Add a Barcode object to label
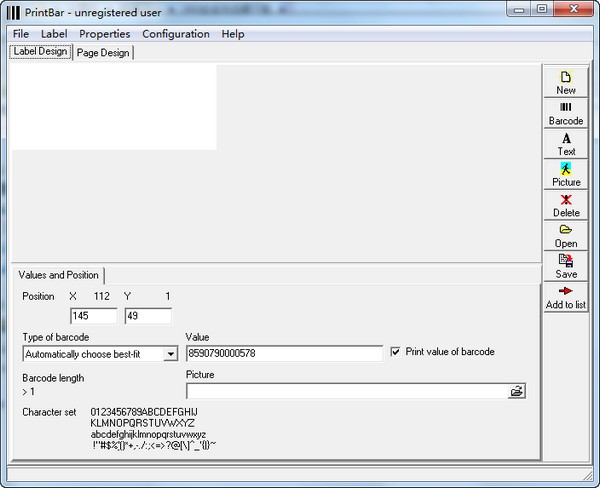The image size is (600, 488). tap(566, 113)
